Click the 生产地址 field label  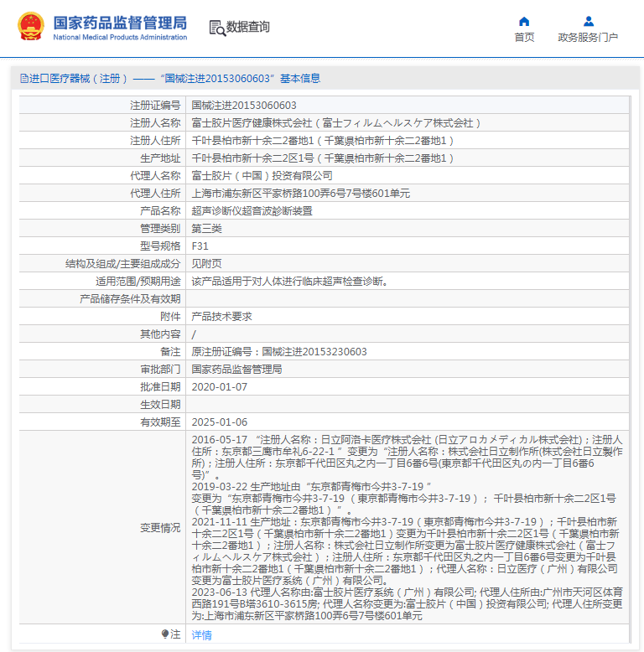[160, 158]
